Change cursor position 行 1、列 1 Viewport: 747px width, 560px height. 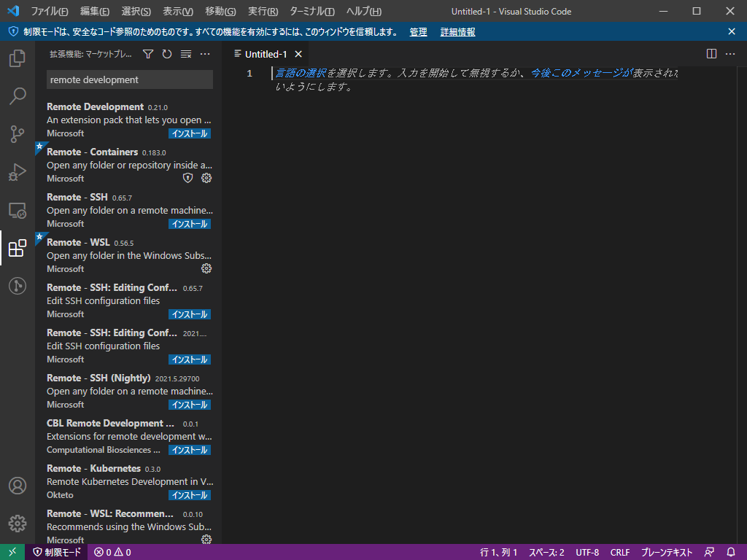pos(499,552)
